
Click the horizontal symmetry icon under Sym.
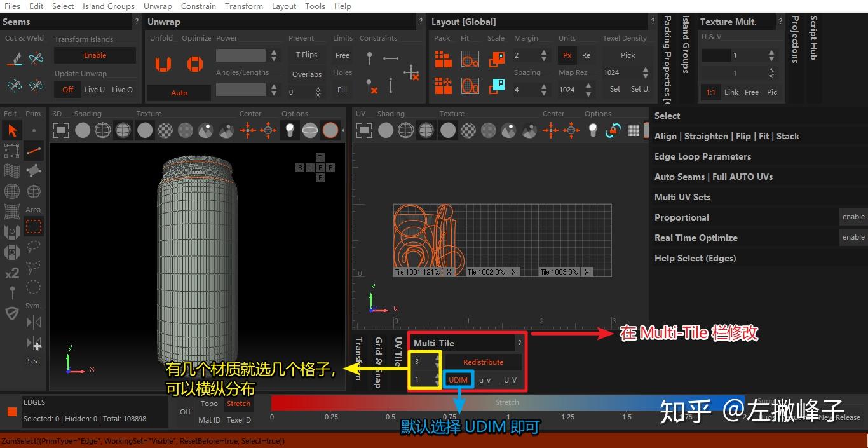click(x=33, y=322)
